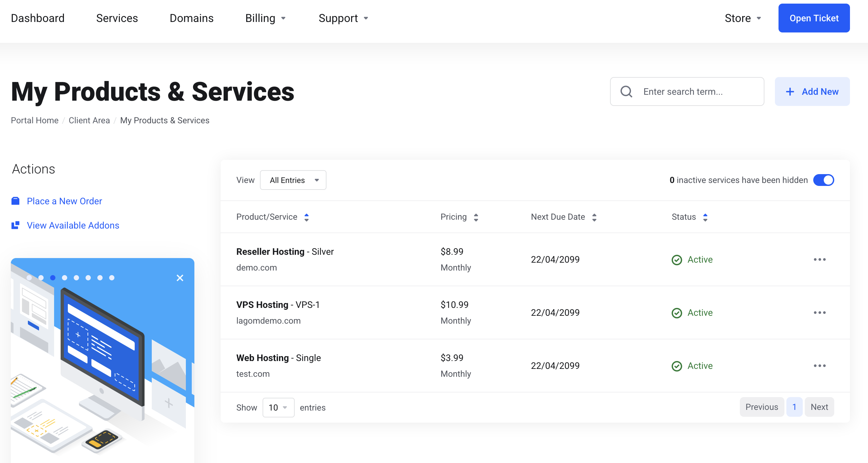Click Place a New Order link
Image resolution: width=868 pixels, height=463 pixels.
(64, 201)
